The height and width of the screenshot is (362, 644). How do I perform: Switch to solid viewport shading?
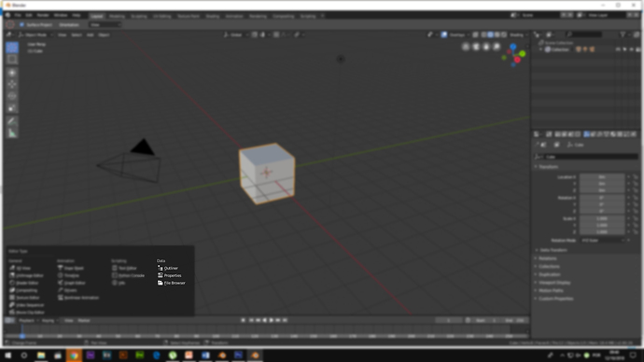tap(490, 35)
